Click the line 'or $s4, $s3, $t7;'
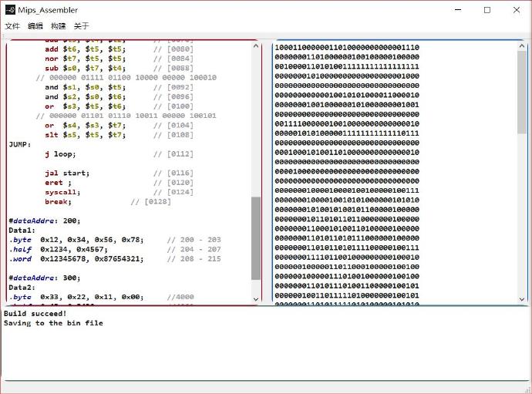The image size is (532, 394). click(x=85, y=125)
